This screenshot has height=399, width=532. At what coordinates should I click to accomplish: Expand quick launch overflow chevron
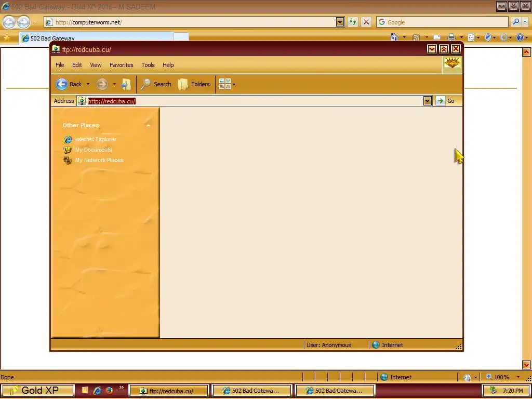[121, 388]
